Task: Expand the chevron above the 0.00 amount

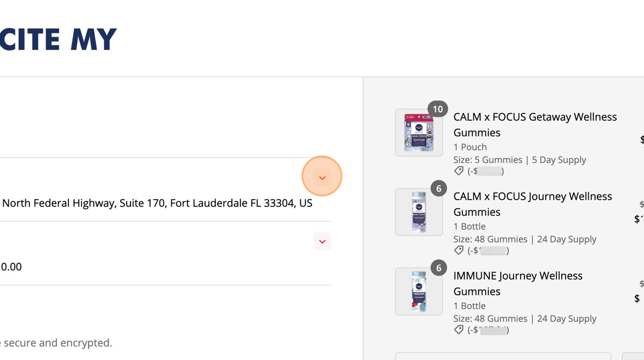Action: (322, 241)
